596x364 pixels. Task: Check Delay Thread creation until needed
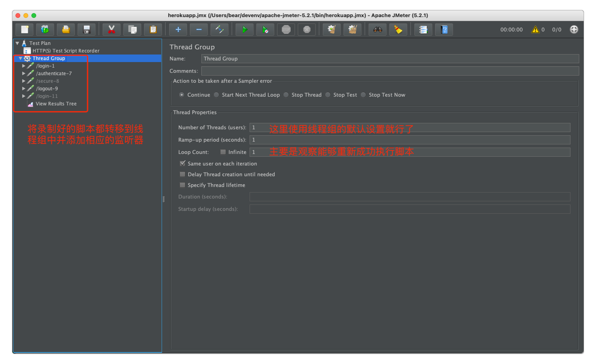(x=182, y=174)
